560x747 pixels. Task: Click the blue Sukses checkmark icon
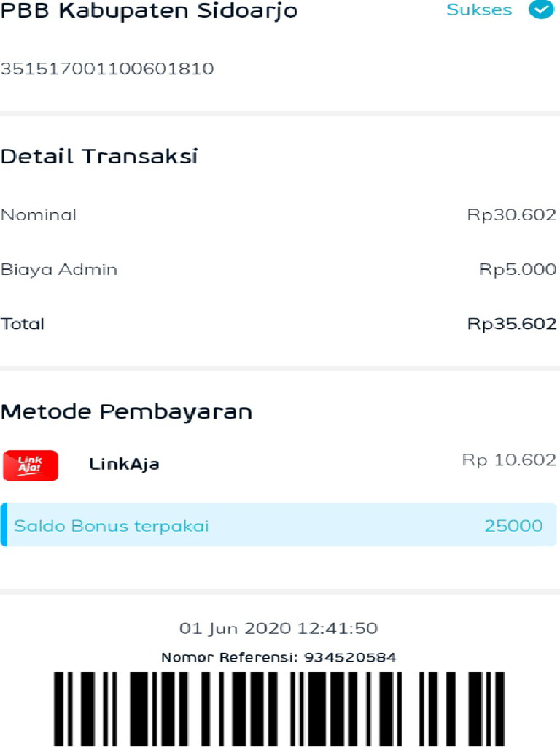[x=541, y=9]
